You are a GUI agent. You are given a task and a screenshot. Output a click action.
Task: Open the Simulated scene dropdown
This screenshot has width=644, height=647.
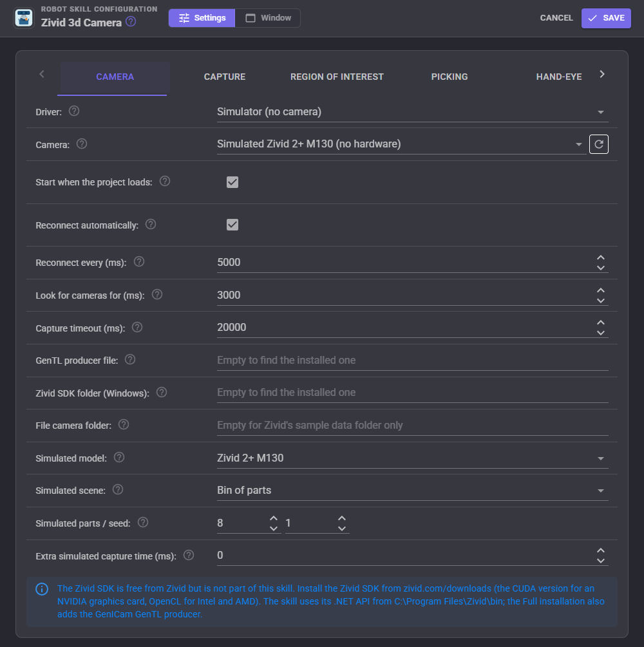click(x=412, y=490)
